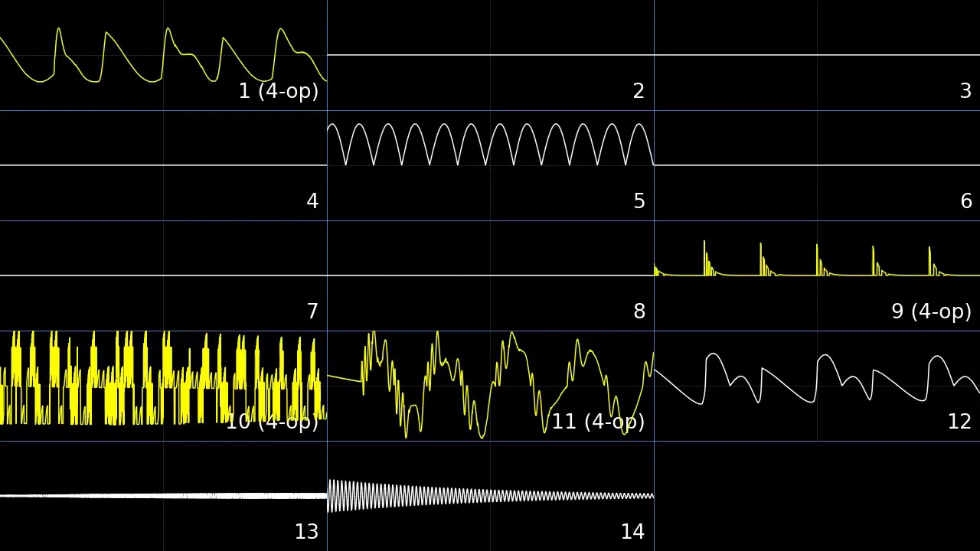
Task: Click the channel label '7'
Action: tap(312, 312)
